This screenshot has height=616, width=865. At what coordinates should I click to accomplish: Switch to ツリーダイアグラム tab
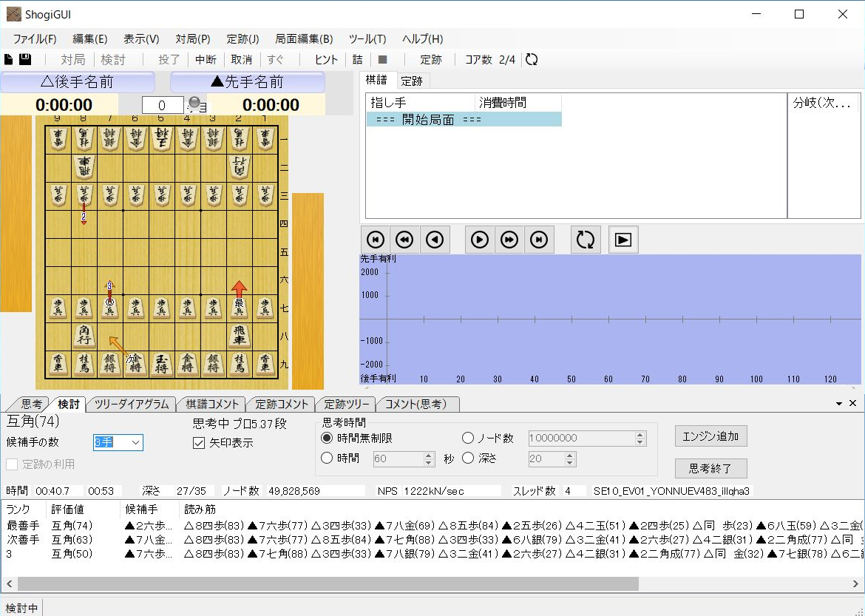[x=132, y=405]
